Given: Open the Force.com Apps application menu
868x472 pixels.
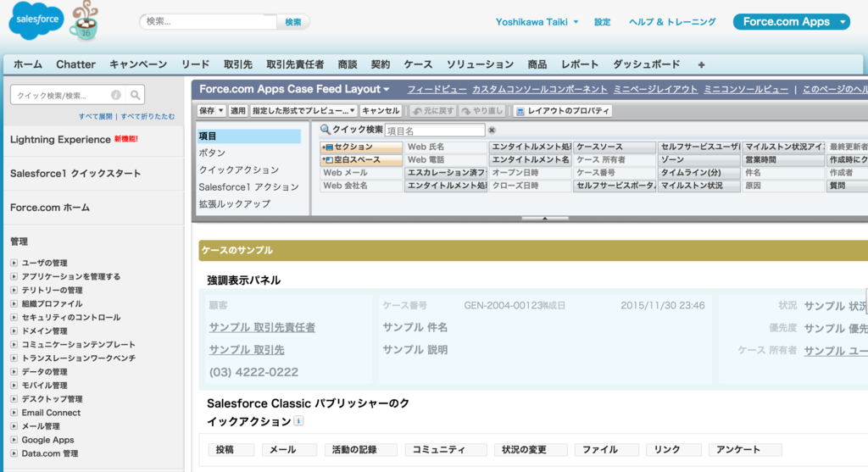Looking at the screenshot, I should (x=792, y=21).
